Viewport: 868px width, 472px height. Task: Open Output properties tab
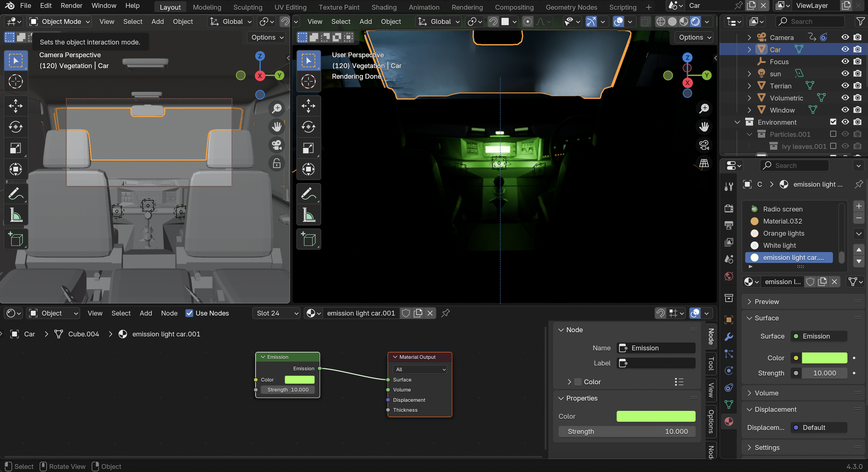tap(729, 225)
